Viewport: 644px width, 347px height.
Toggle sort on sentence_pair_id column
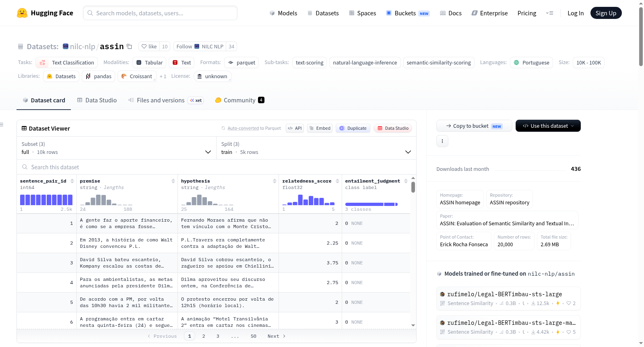72,181
